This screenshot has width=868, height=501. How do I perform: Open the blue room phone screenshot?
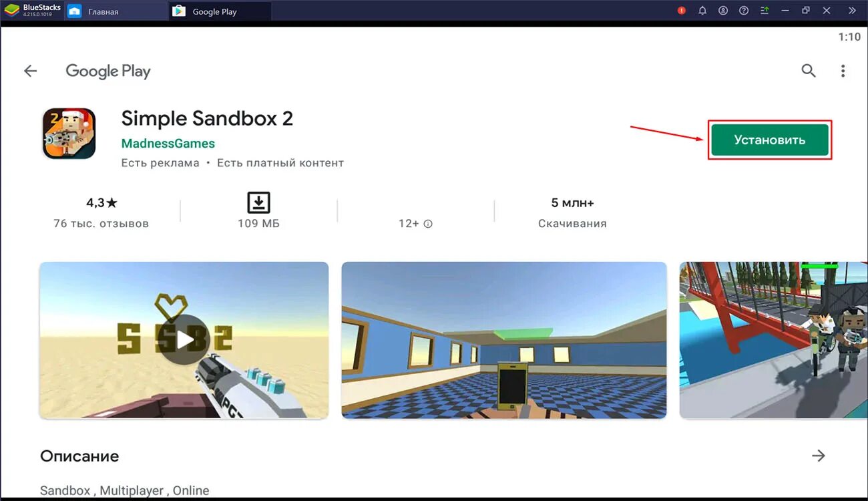click(x=504, y=340)
